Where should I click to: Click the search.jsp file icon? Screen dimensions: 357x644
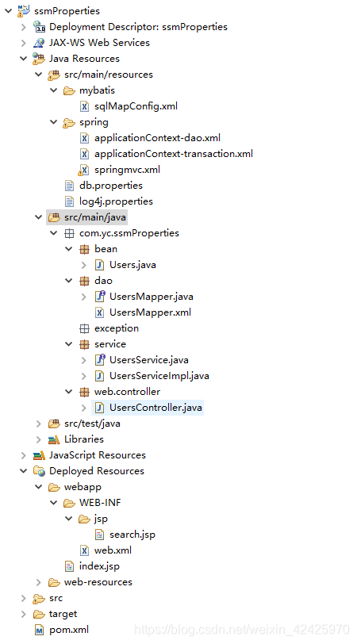click(x=99, y=535)
